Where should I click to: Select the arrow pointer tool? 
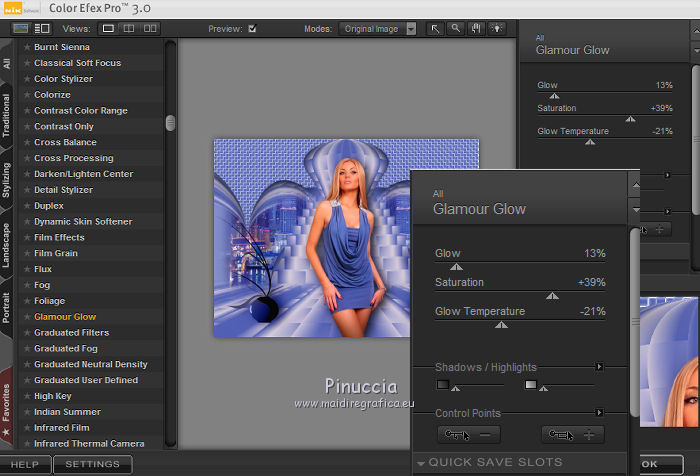point(437,29)
